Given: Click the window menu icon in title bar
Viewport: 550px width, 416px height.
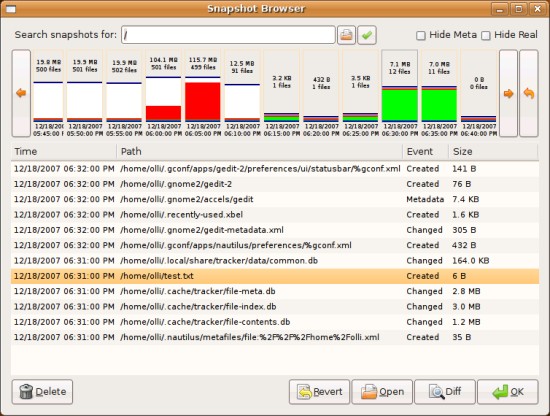Looking at the screenshot, I should pyautogui.click(x=11, y=9).
